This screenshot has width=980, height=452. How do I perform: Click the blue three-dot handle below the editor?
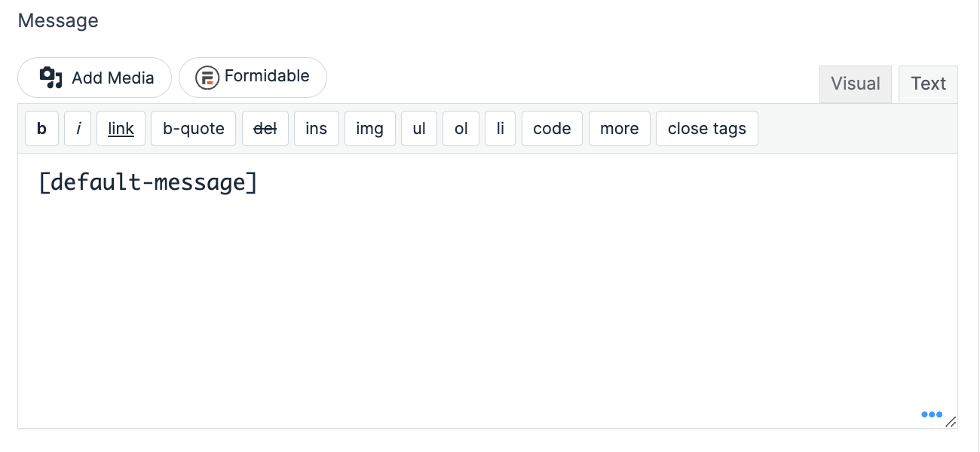click(x=932, y=414)
